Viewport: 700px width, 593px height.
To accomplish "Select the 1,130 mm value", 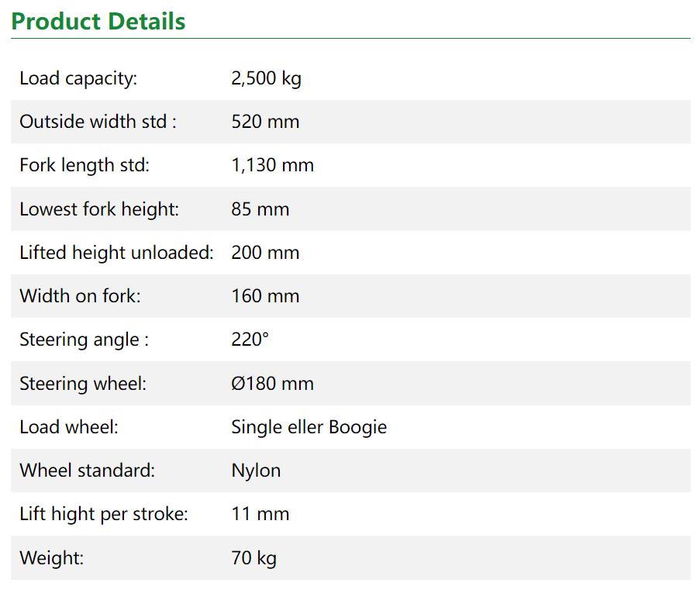I will 272,165.
